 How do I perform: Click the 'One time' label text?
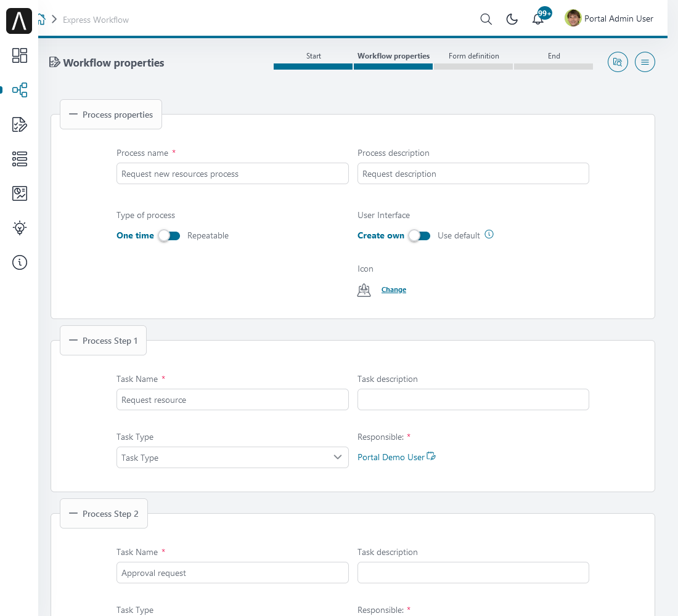click(136, 235)
